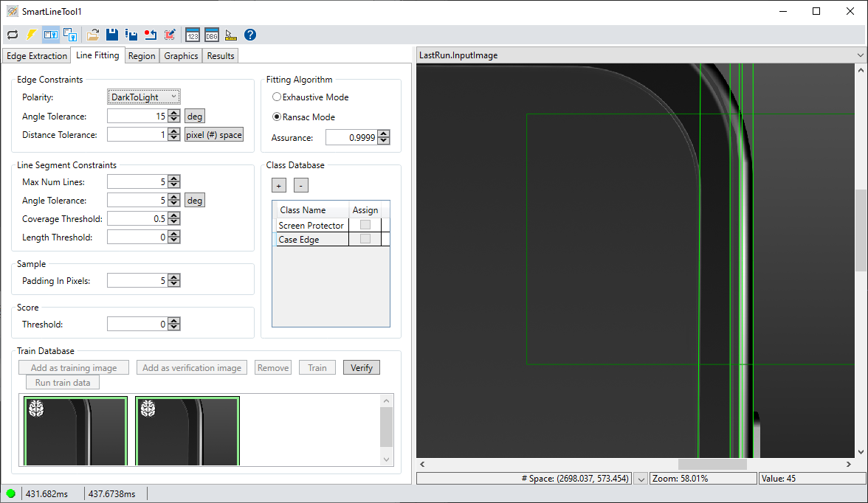Click the ruler measurement icon
Viewport: 868px width, 503px height.
pyautogui.click(x=231, y=35)
